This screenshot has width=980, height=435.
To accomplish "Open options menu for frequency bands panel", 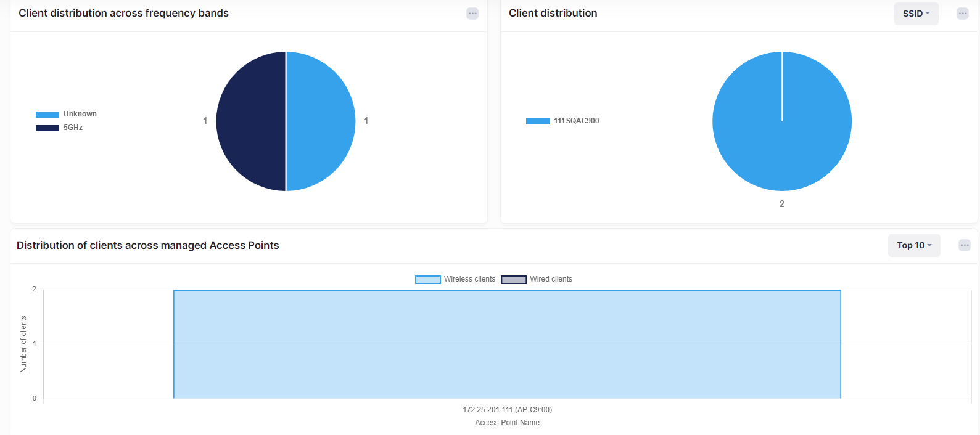I will pyautogui.click(x=472, y=14).
